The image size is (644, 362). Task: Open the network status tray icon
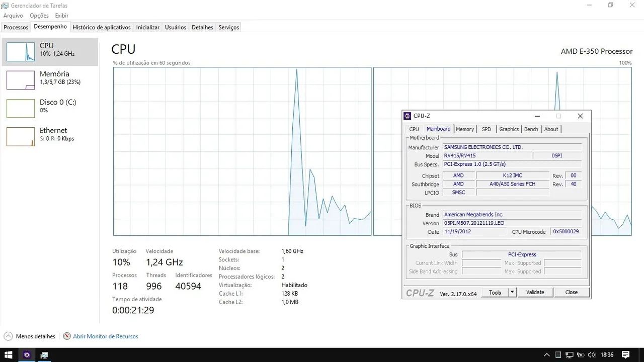point(570,355)
